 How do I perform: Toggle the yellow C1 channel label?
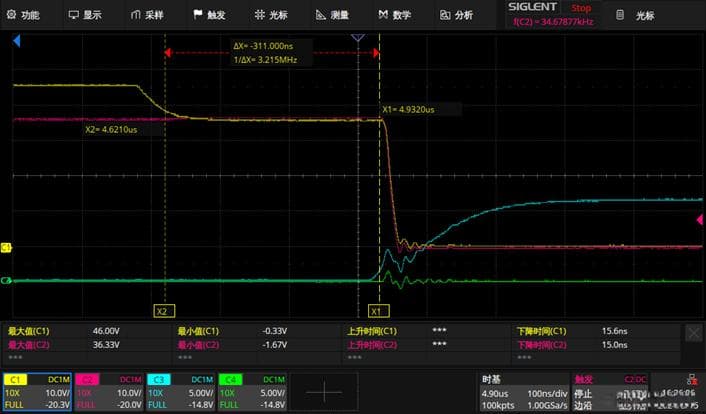[15, 380]
